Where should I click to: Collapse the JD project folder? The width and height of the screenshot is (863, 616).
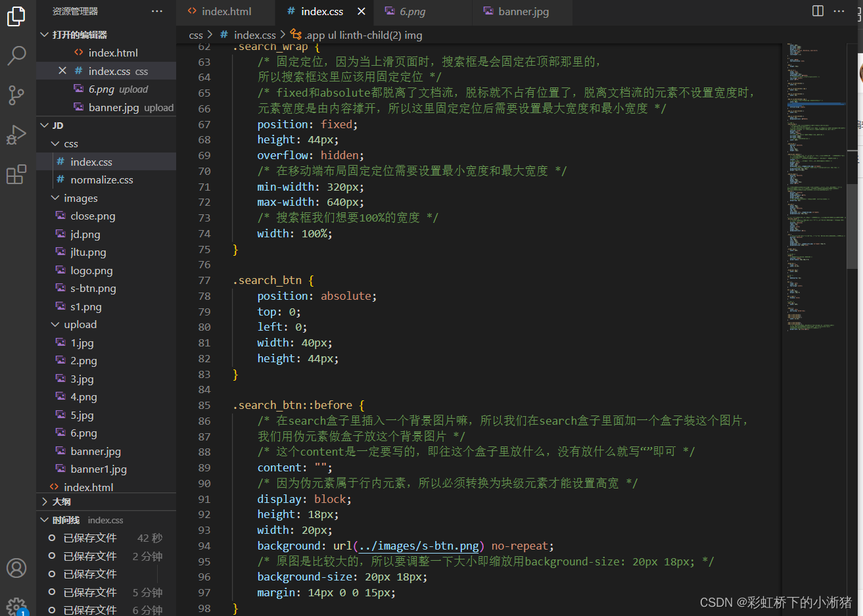click(x=106, y=125)
